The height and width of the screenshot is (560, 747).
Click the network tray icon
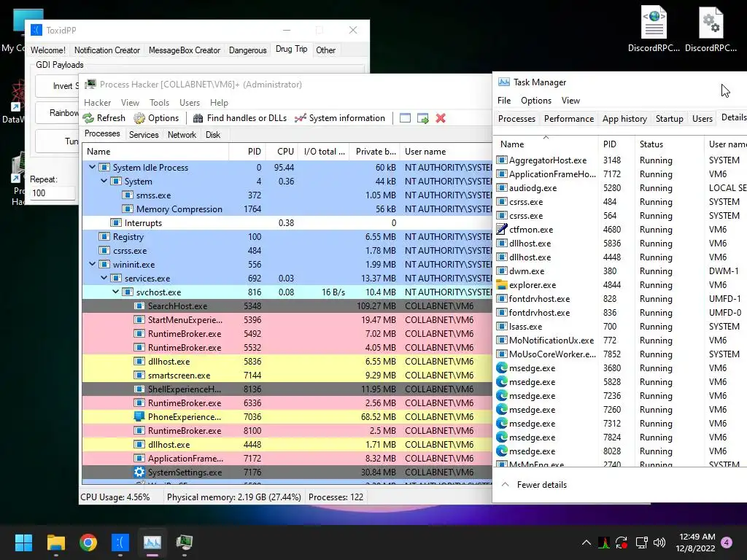[641, 542]
